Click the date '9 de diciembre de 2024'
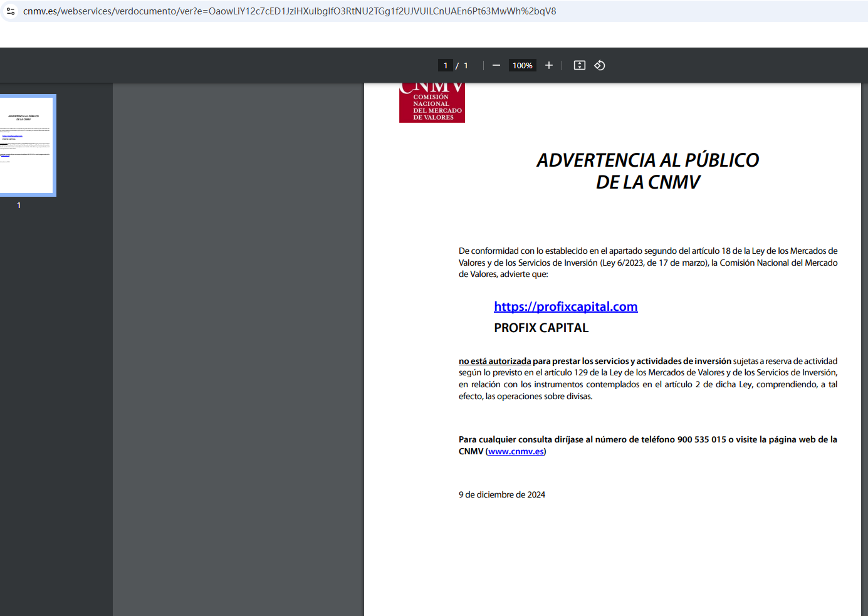 tap(501, 494)
